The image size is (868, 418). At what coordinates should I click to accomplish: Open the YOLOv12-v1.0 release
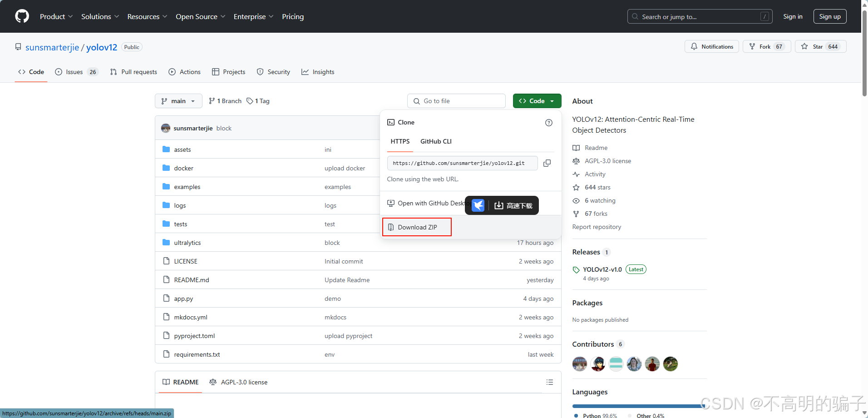602,269
